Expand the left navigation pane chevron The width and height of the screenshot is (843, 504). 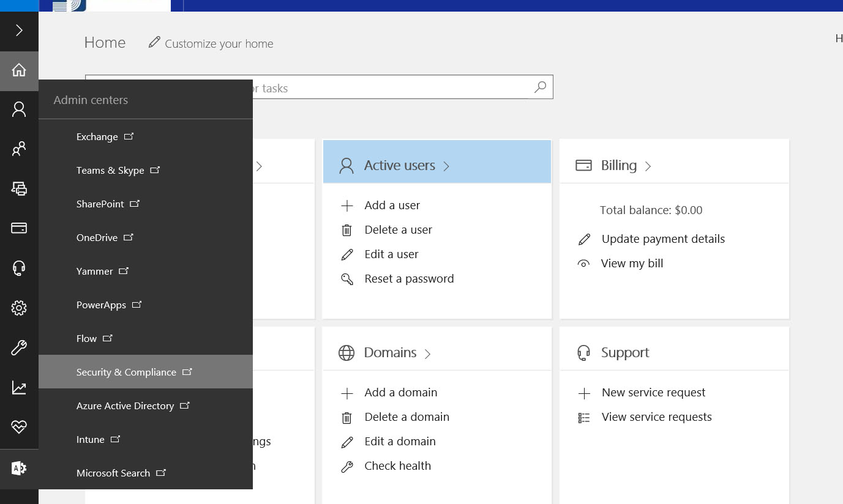point(19,30)
